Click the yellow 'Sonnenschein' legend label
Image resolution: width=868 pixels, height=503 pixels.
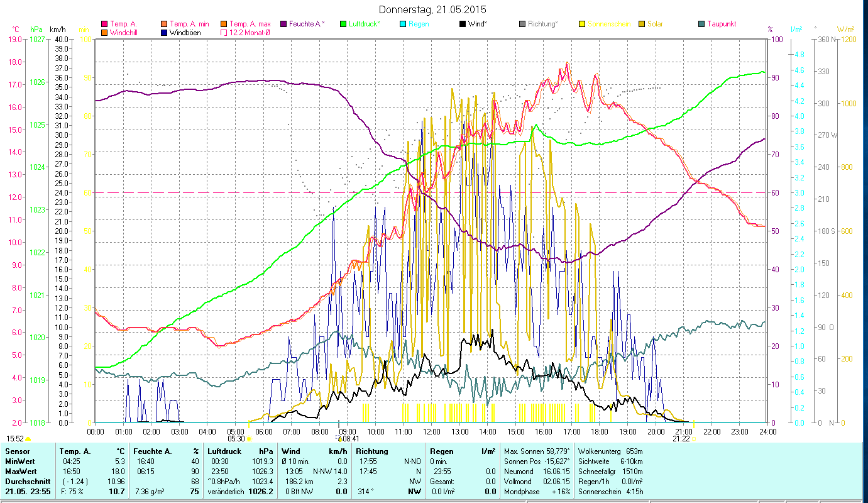pyautogui.click(x=609, y=24)
